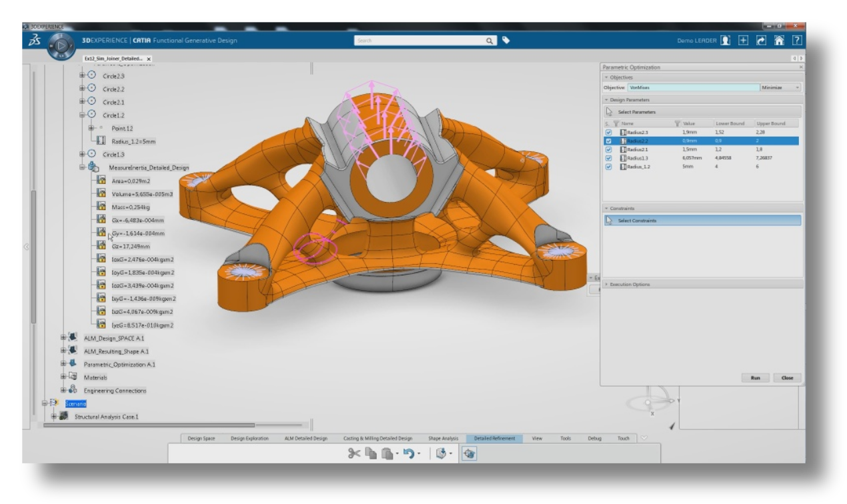Uncheck the Radius_1.2 parameter checkbox
Screen dimensions: 847x504
[608, 167]
